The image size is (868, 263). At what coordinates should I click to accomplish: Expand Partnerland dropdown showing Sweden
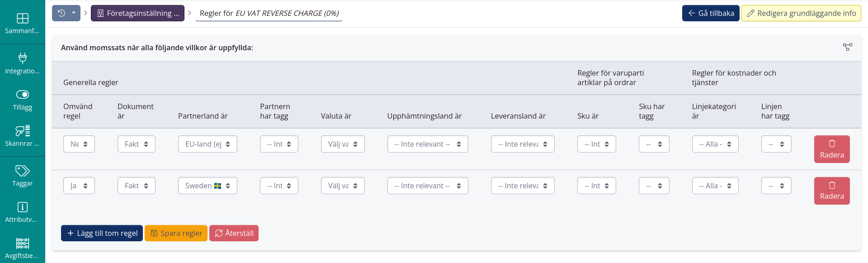click(x=208, y=186)
